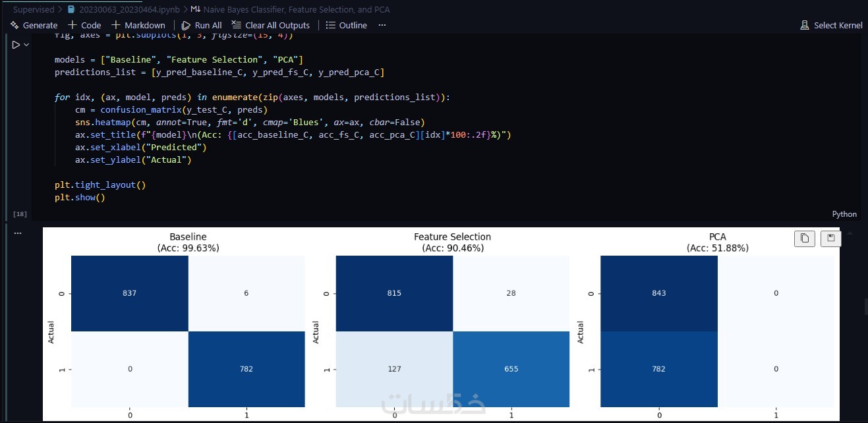The image size is (868, 423).
Task: Click the Generate sparkle icon
Action: 14,25
